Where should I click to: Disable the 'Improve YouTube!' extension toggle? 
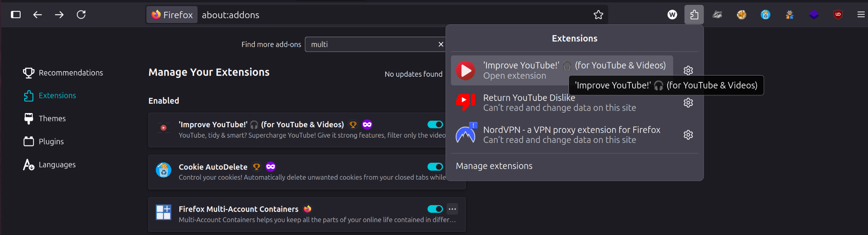435,124
